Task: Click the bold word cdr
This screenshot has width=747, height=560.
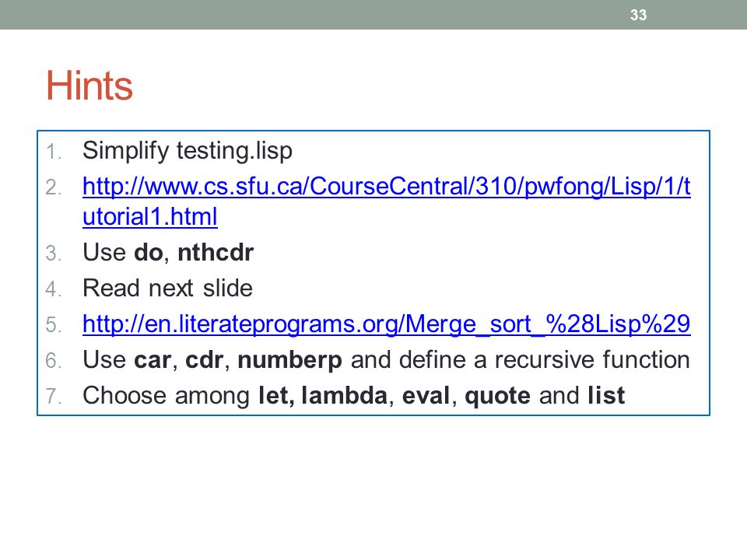Action: 204,360
